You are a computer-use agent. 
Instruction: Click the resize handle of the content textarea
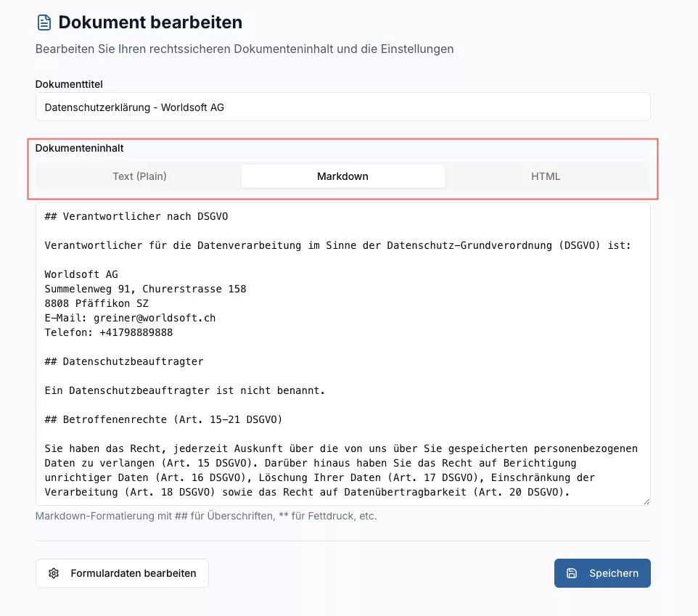coord(646,501)
